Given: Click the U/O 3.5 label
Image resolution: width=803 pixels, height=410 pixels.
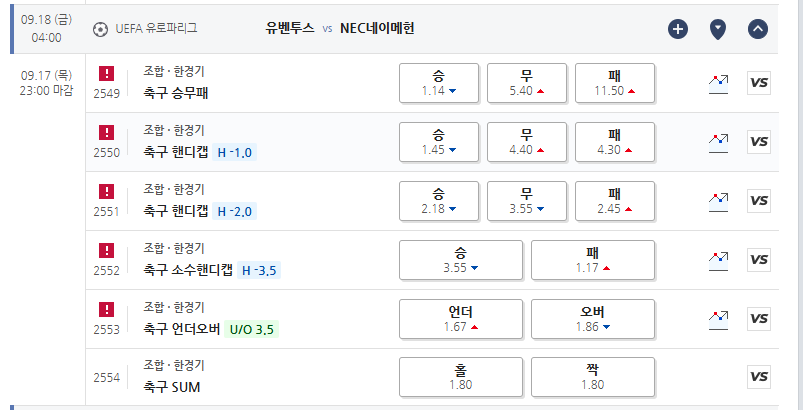Looking at the screenshot, I should coord(251,329).
